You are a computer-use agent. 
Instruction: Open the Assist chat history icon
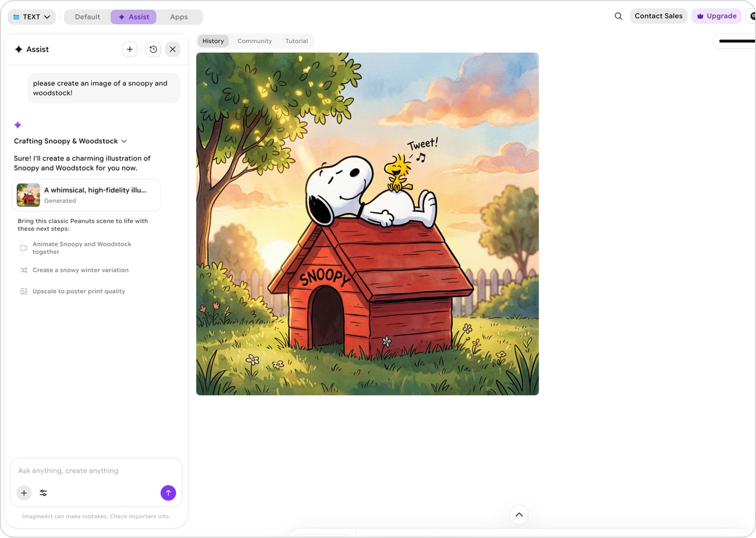click(x=153, y=49)
